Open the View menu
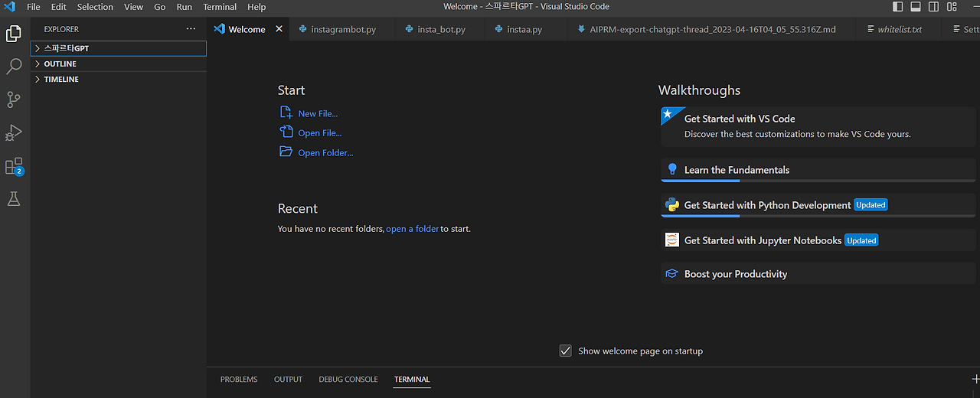The width and height of the screenshot is (980, 398). 133,7
